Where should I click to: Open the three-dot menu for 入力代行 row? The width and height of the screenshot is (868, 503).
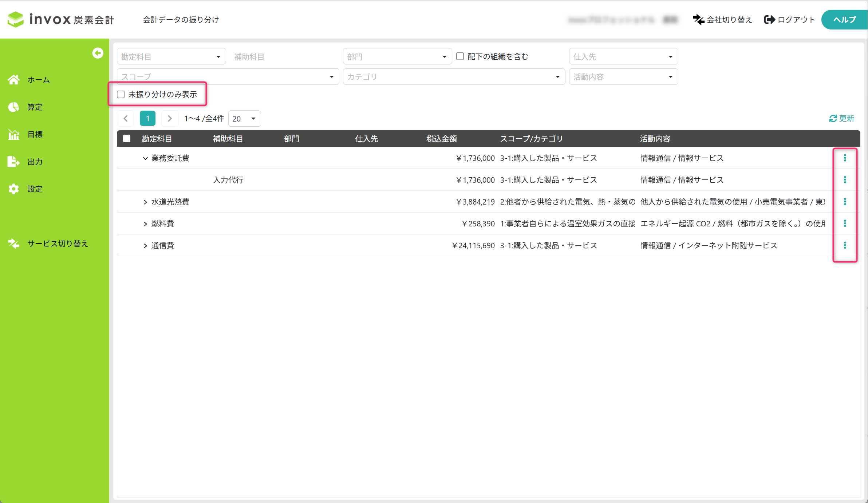click(x=845, y=180)
